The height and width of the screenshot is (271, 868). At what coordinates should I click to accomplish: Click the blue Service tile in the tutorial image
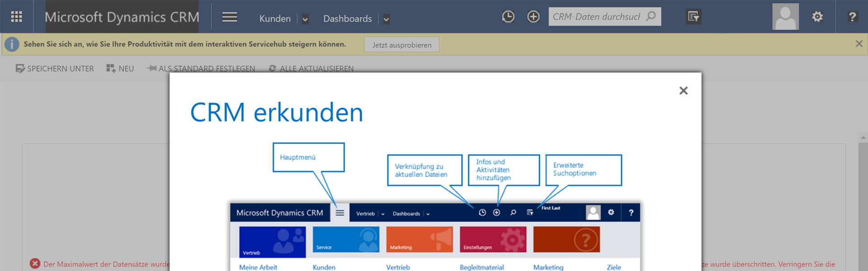[x=346, y=239]
